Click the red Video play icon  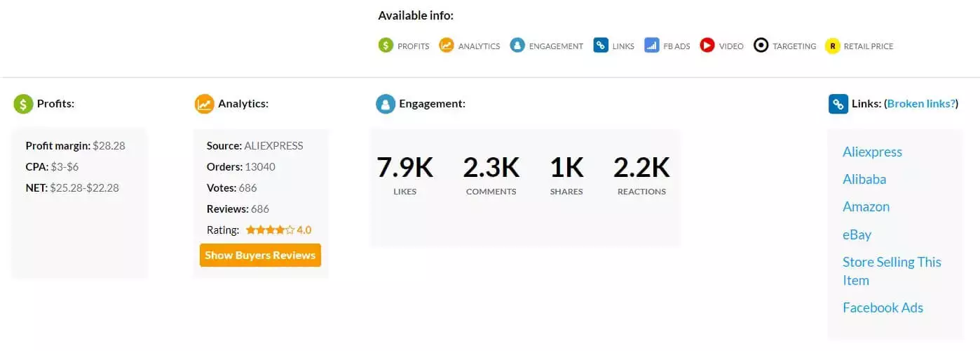pos(707,46)
